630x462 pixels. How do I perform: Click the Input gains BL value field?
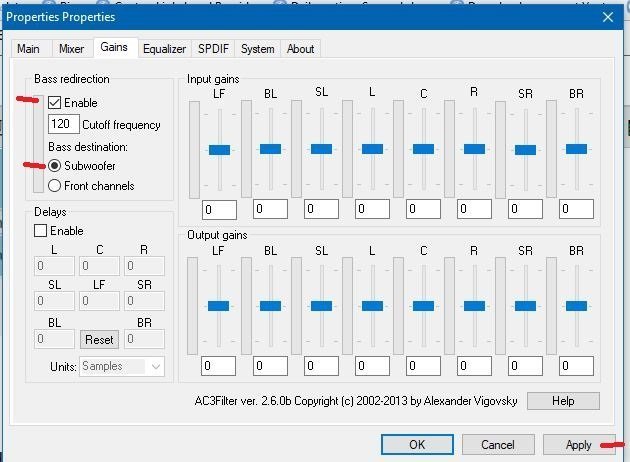click(270, 209)
